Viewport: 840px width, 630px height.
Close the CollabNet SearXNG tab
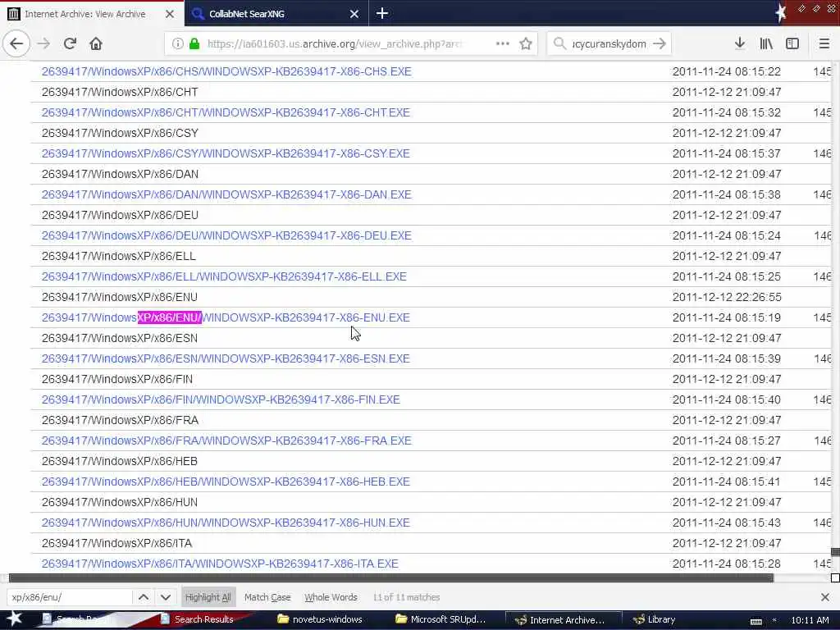(354, 14)
